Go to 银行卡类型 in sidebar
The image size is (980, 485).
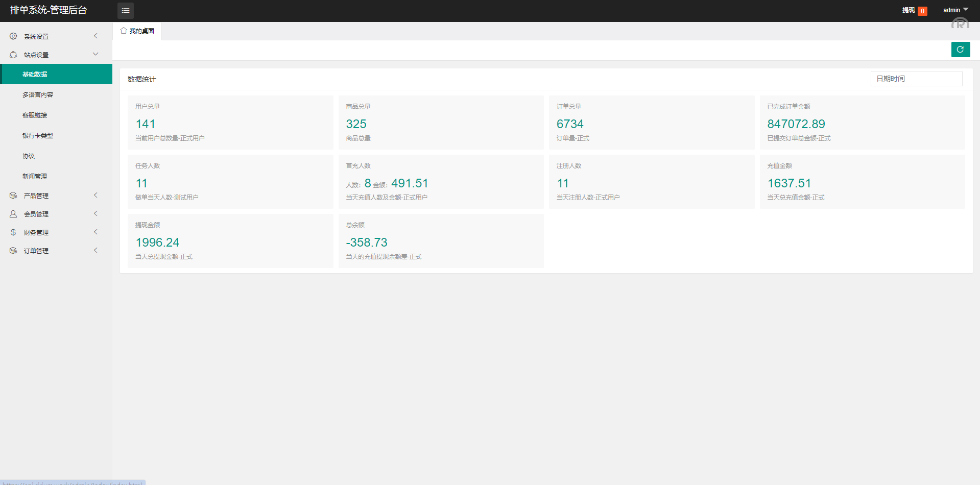[38, 136]
